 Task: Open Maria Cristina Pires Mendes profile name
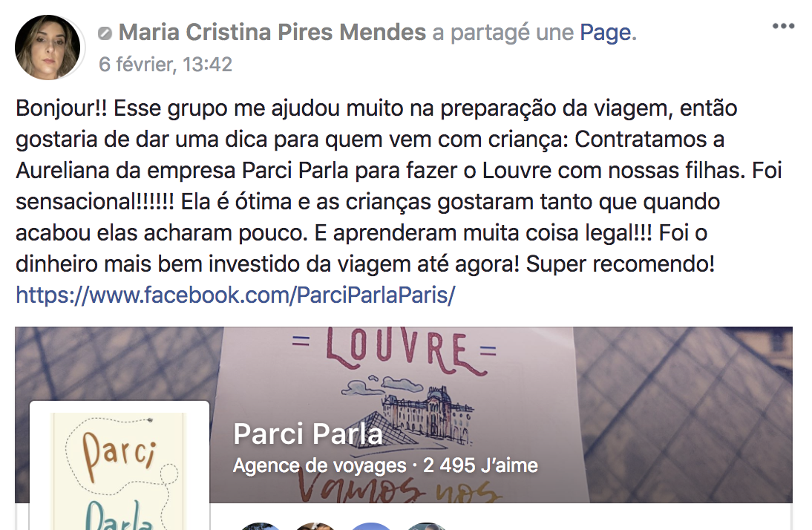coord(272,32)
